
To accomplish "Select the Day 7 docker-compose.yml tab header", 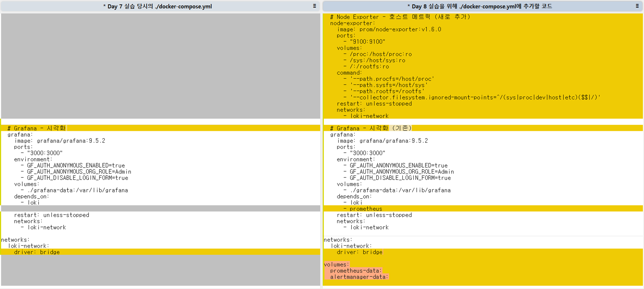I will (157, 6).
